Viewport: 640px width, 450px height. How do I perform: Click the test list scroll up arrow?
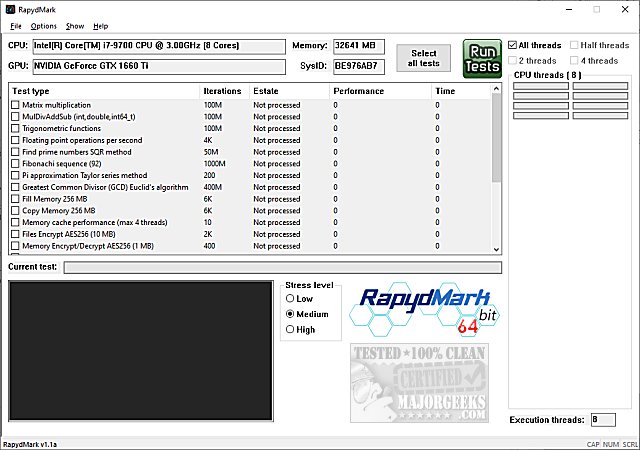pyautogui.click(x=496, y=89)
